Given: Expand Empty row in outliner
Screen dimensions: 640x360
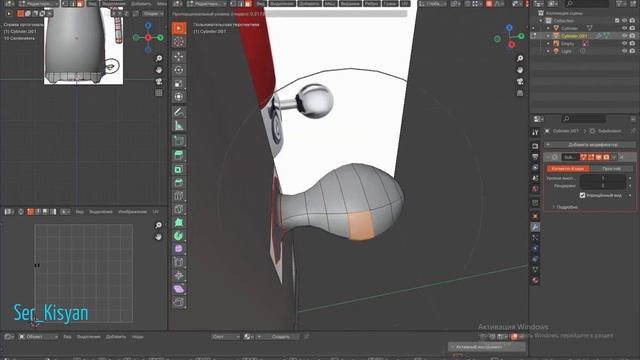Looking at the screenshot, I should click(548, 44).
